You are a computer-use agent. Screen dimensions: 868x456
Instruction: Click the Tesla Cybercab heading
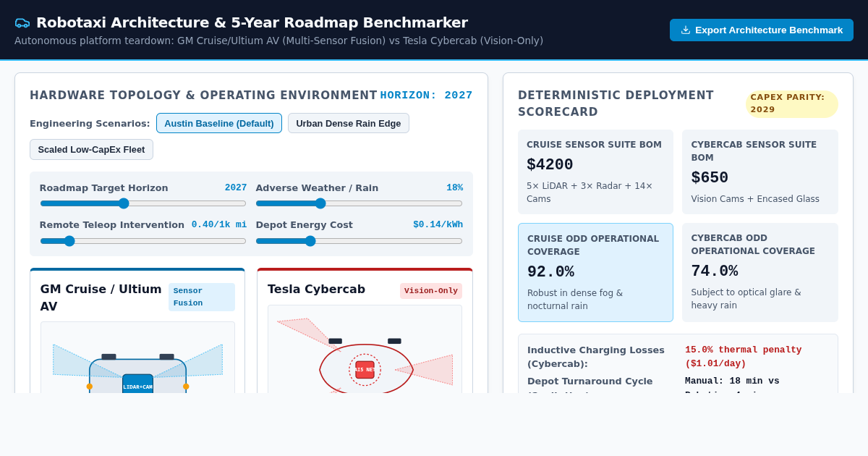[x=316, y=290]
